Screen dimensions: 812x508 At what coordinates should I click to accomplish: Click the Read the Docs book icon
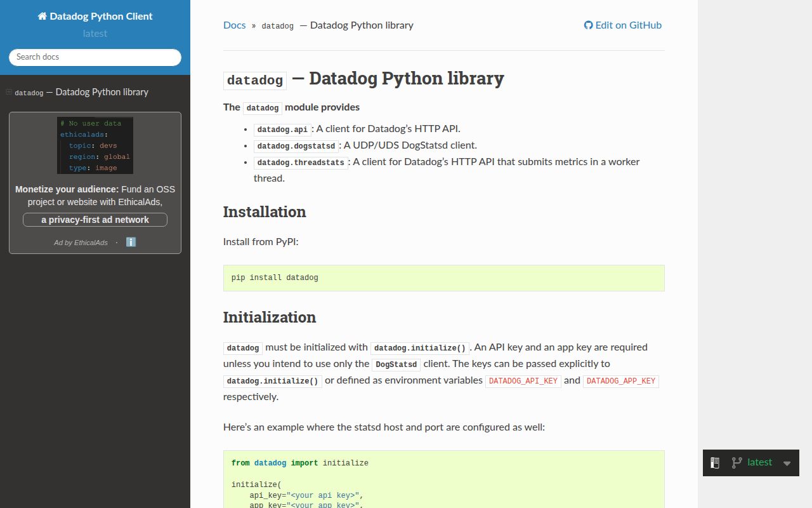tap(715, 463)
